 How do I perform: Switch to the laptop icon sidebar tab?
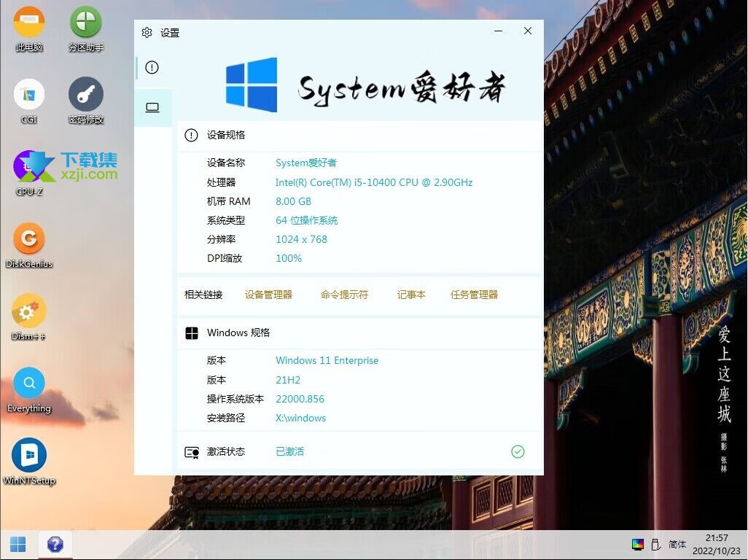(152, 108)
